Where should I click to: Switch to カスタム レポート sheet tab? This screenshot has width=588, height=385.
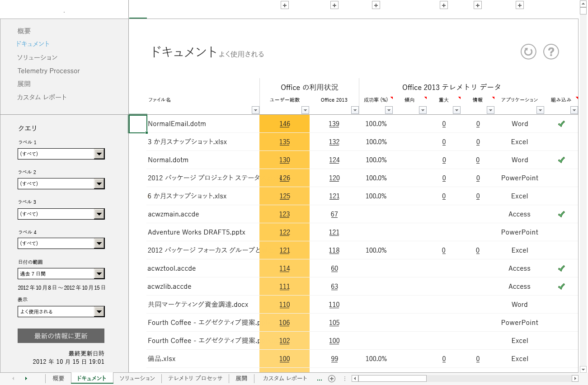(x=285, y=379)
